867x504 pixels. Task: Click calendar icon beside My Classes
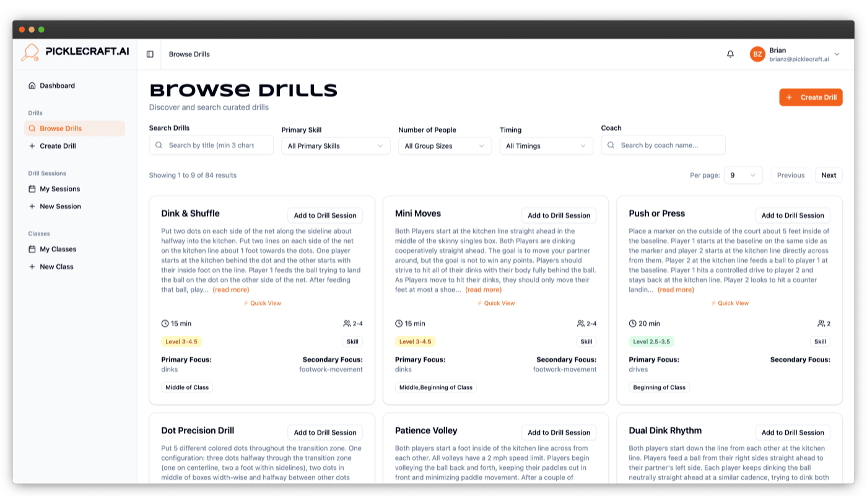tap(32, 249)
